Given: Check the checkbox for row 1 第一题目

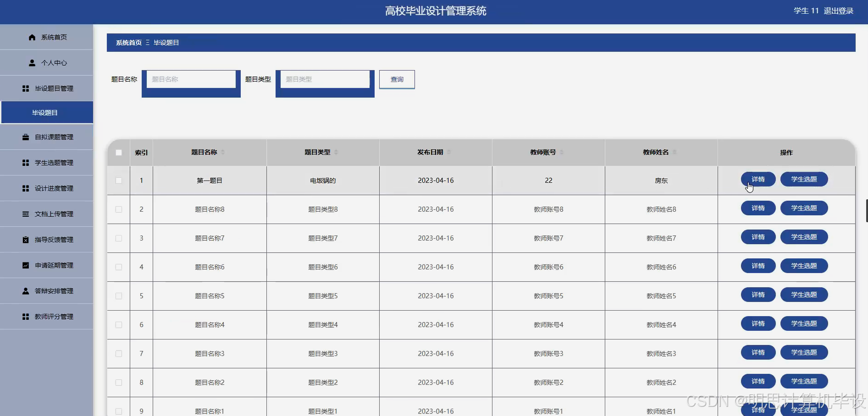Looking at the screenshot, I should [118, 181].
